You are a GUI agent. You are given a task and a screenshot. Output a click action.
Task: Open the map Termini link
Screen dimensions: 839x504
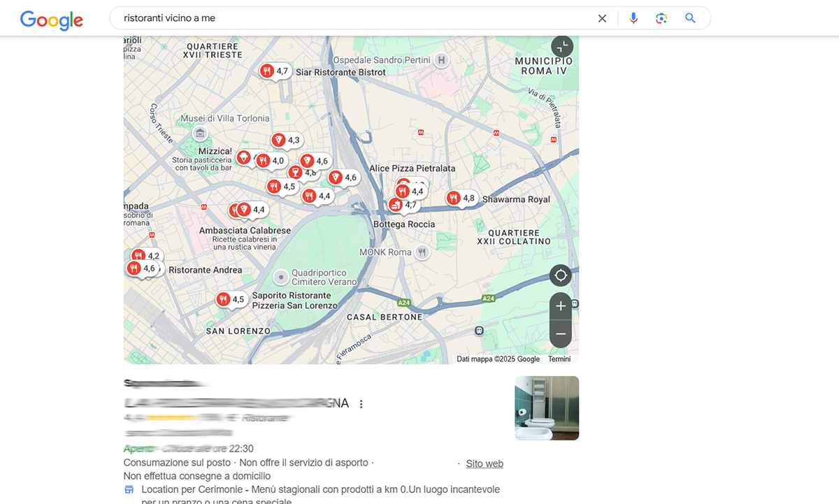(x=559, y=359)
